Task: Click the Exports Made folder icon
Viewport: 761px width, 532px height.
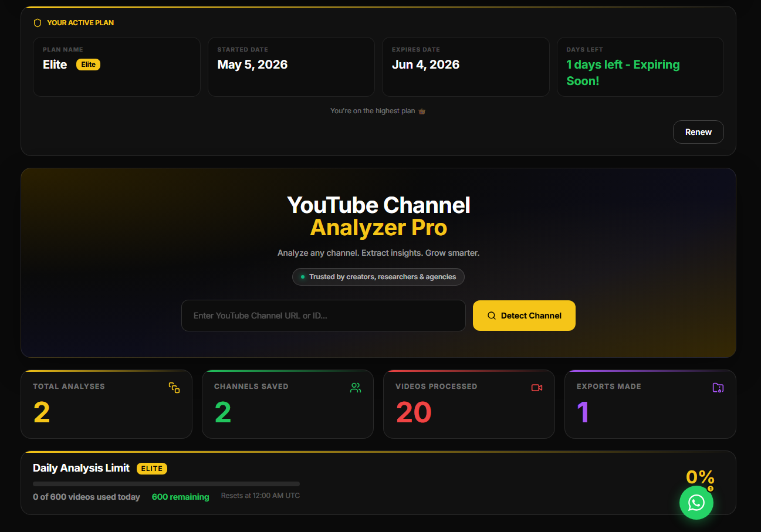Action: point(718,388)
